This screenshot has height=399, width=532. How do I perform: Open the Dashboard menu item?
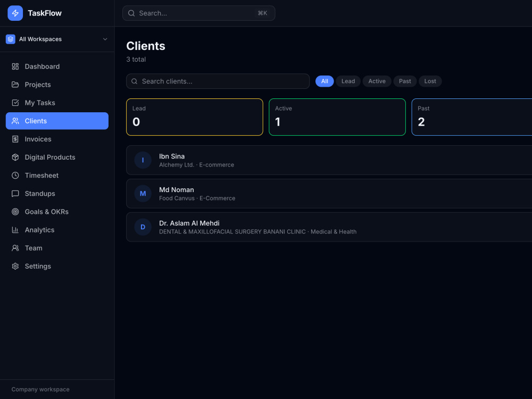point(57,66)
